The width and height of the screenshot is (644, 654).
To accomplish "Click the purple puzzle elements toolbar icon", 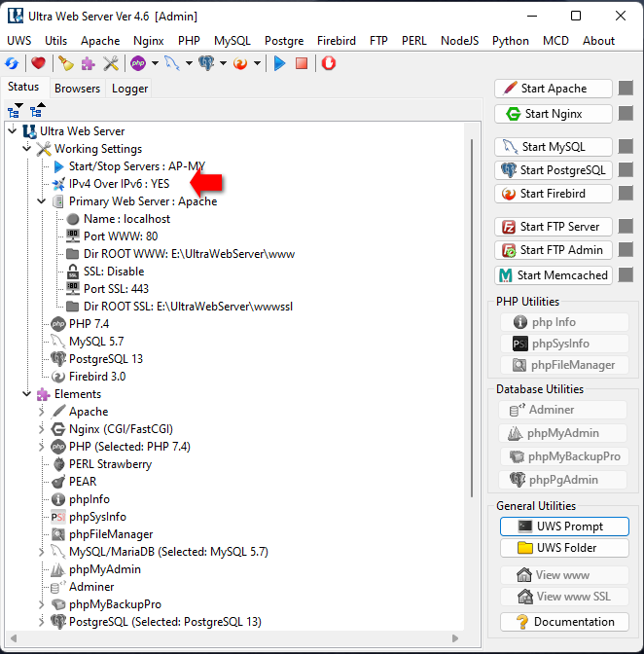I will click(x=88, y=63).
